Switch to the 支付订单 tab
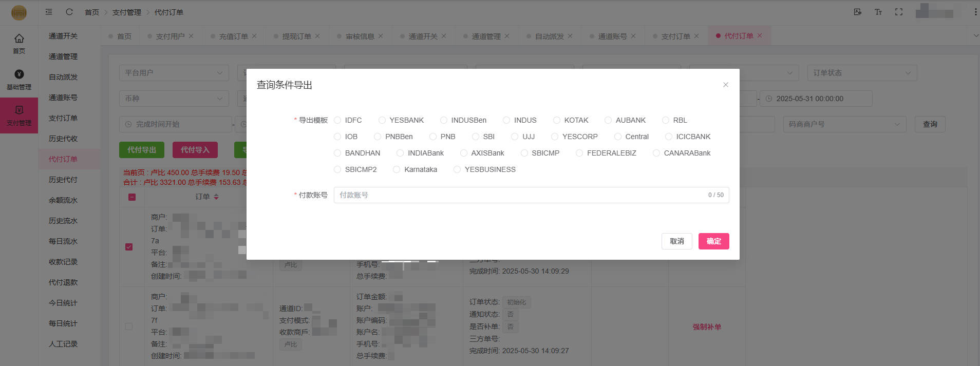This screenshot has height=366, width=980. click(x=675, y=36)
